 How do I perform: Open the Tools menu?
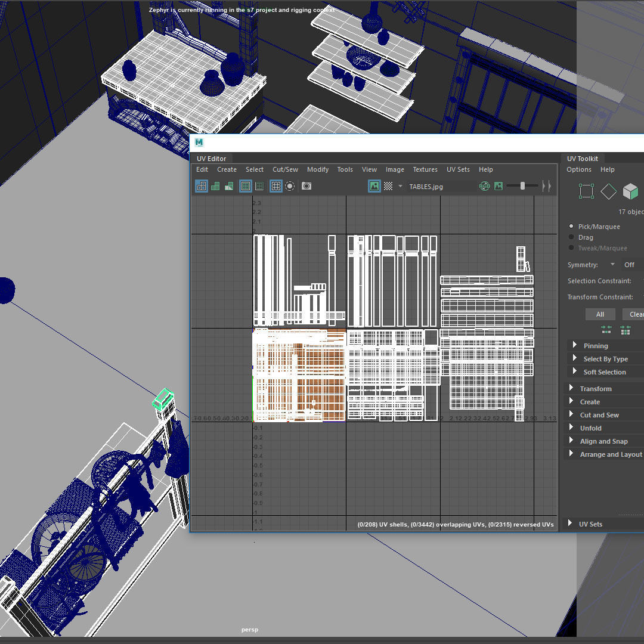(x=345, y=169)
